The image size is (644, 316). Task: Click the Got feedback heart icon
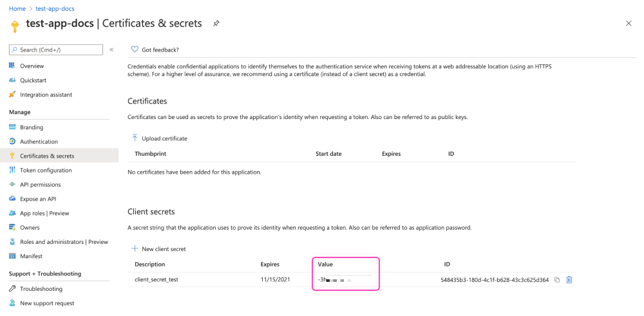[135, 50]
